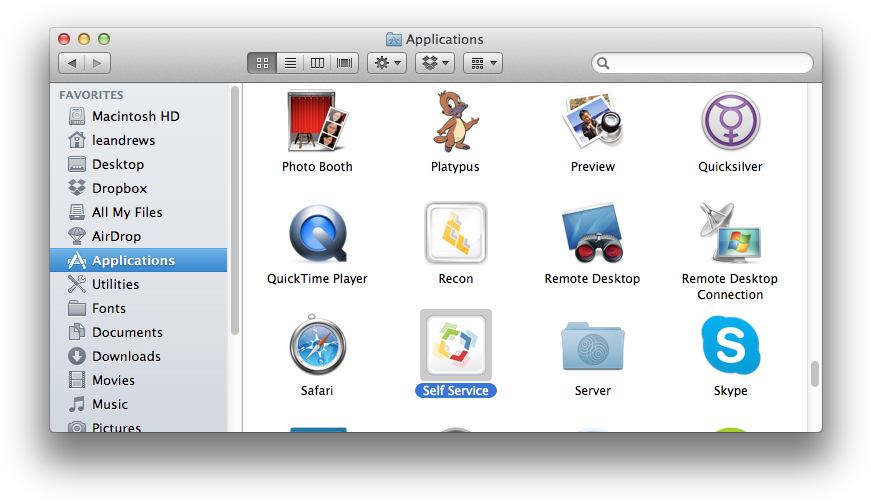This screenshot has width=871, height=503.
Task: Select AirDrop in the sidebar
Action: pyautogui.click(x=138, y=236)
